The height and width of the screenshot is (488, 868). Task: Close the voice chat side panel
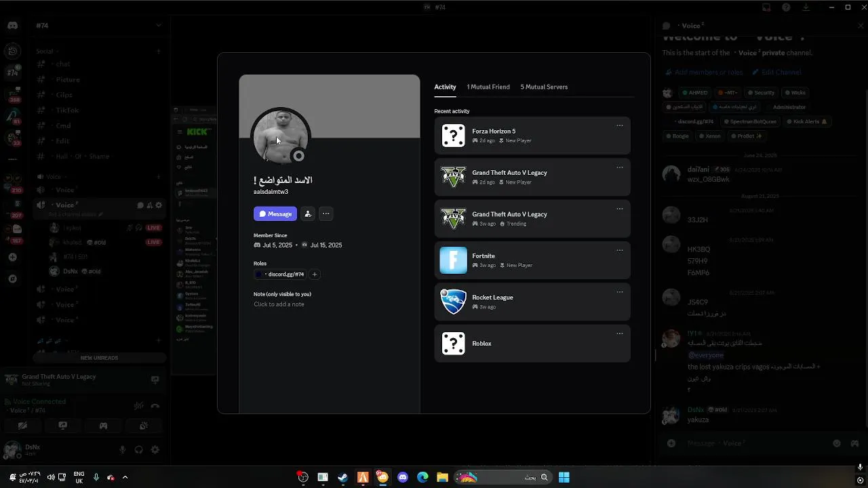tap(861, 26)
